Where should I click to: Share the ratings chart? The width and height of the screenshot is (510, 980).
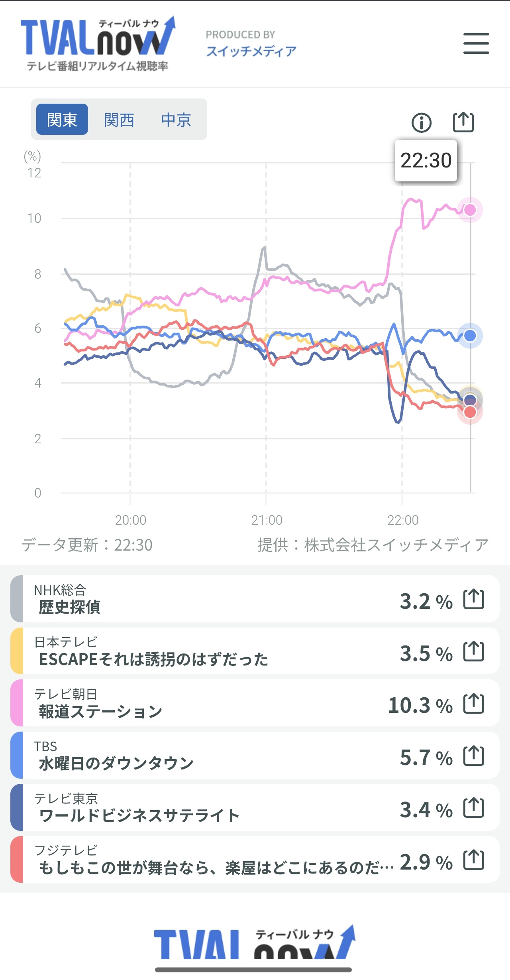coord(463,122)
